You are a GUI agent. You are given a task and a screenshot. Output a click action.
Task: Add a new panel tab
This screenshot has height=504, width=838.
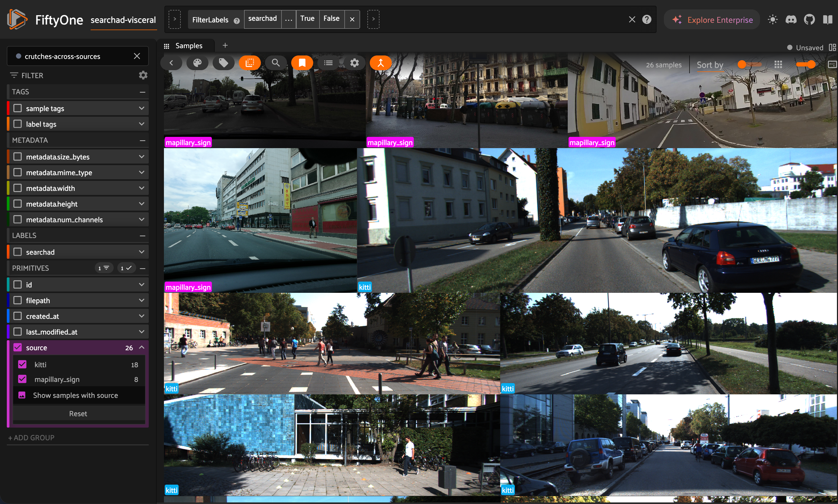tap(225, 45)
